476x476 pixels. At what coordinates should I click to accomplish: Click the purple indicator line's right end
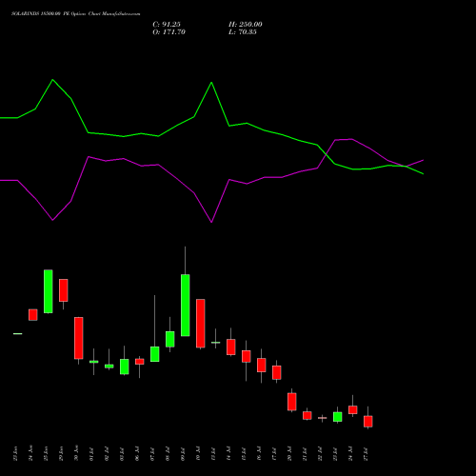point(423,160)
